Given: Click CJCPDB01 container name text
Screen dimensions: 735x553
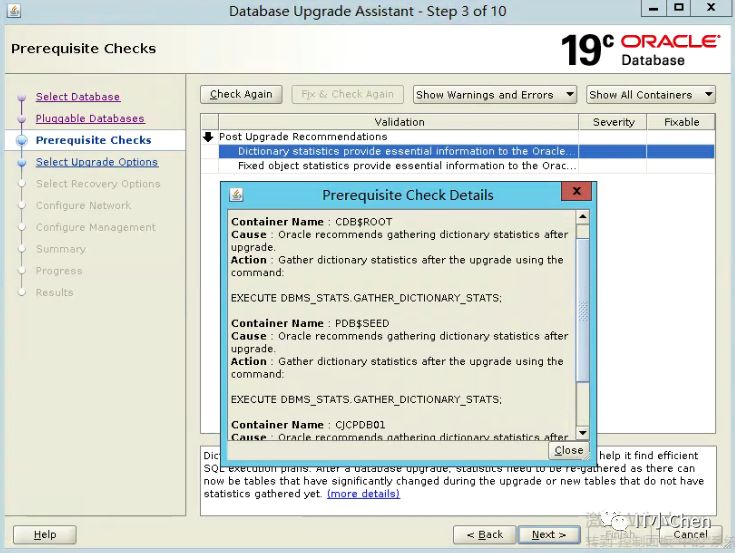Looking at the screenshot, I should pyautogui.click(x=360, y=425).
